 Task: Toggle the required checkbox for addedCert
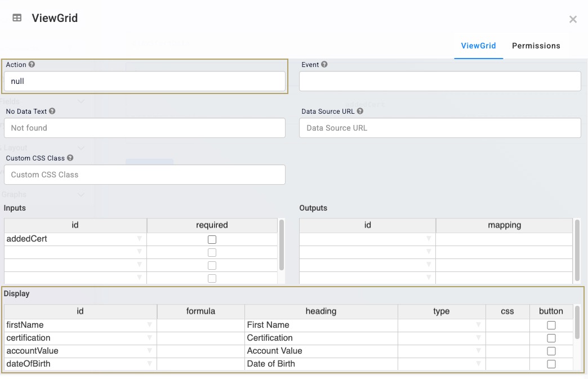click(x=212, y=239)
